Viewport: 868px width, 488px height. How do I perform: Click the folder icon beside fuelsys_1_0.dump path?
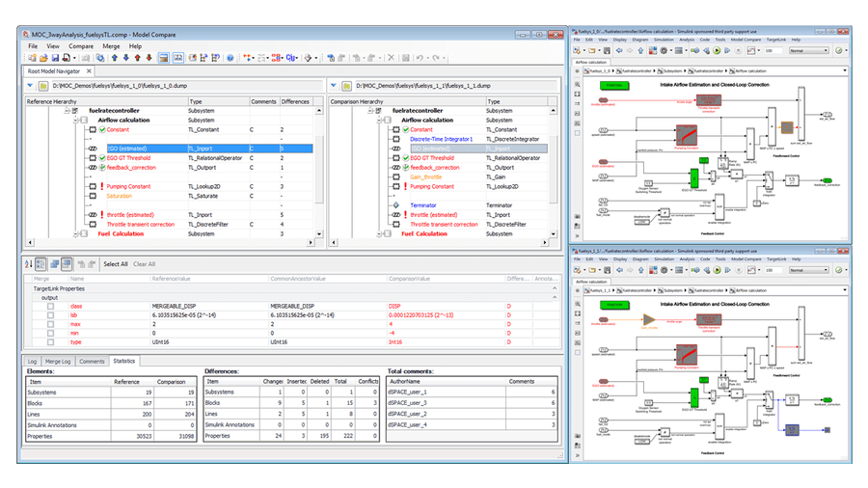pos(43,86)
